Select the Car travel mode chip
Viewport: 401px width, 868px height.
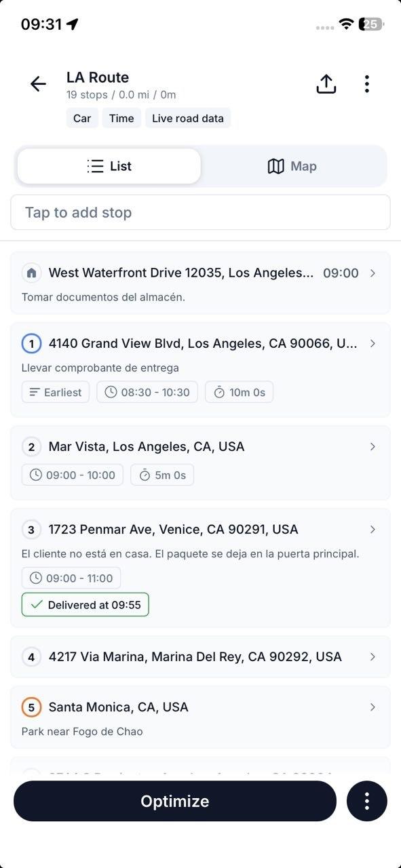pos(81,117)
